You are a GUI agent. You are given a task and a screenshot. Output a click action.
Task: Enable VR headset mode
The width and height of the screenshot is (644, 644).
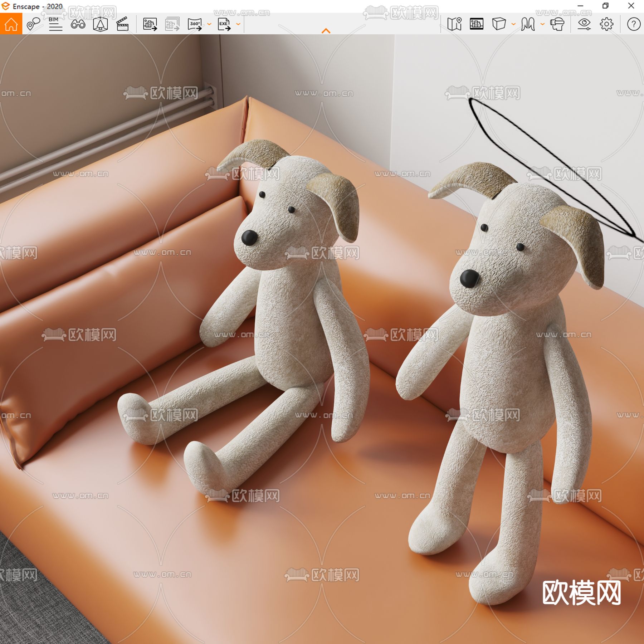click(557, 24)
